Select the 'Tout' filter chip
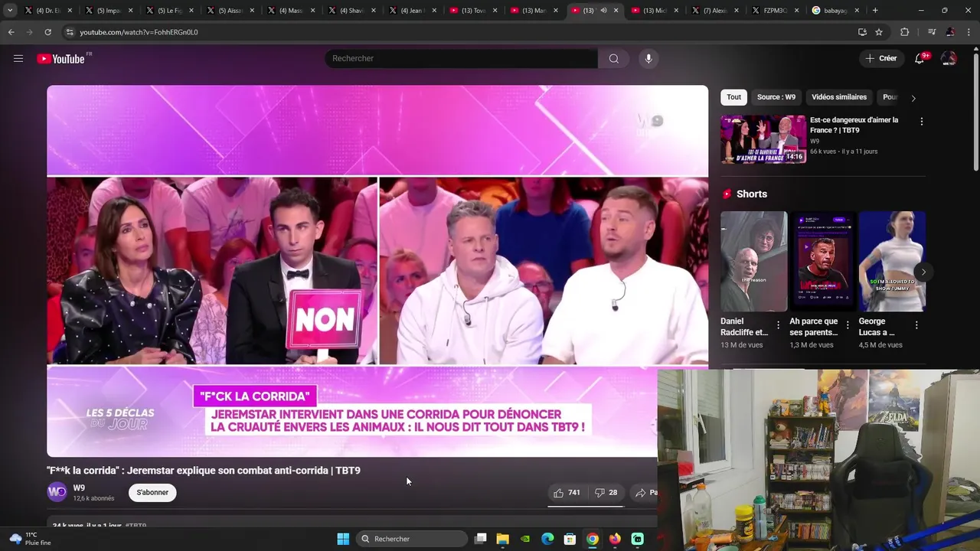The height and width of the screenshot is (551, 980). pos(733,97)
